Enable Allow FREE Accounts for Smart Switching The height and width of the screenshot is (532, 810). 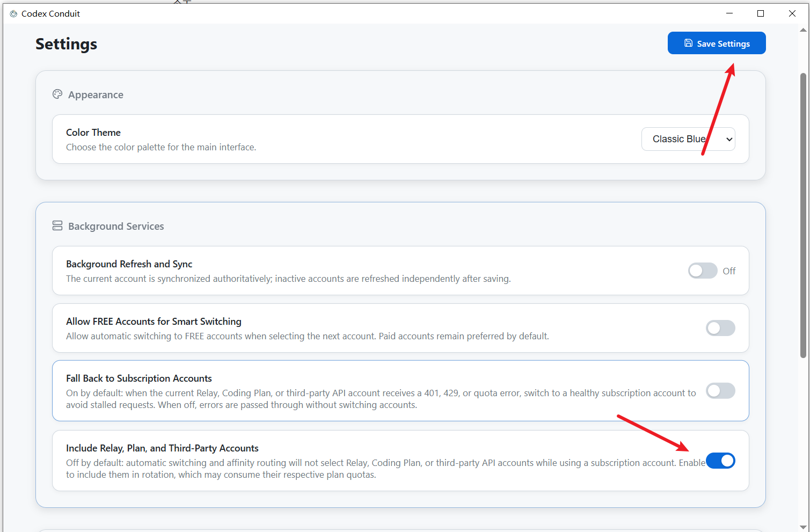click(720, 328)
